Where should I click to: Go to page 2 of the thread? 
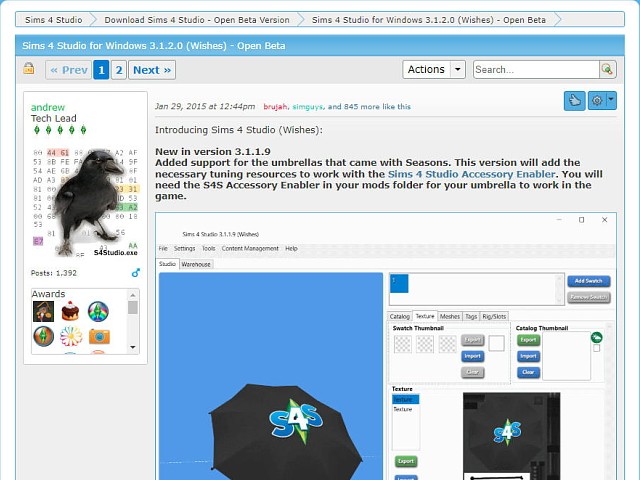point(119,70)
